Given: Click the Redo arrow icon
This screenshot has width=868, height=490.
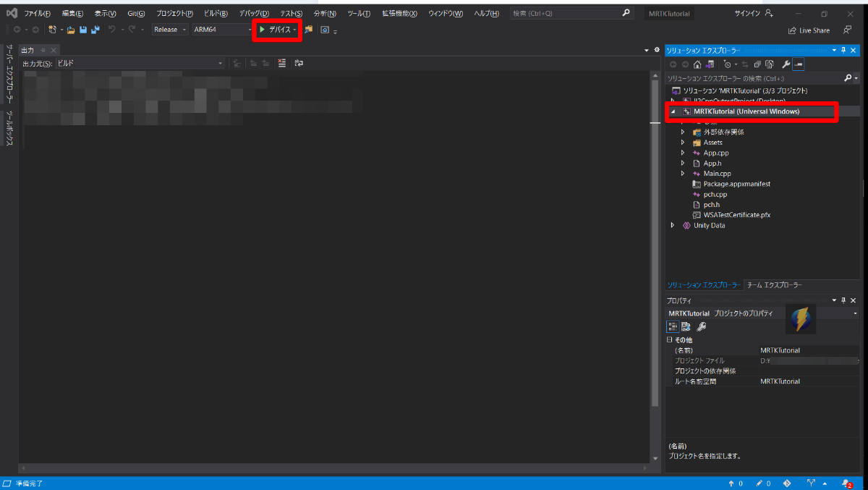Looking at the screenshot, I should pos(132,30).
